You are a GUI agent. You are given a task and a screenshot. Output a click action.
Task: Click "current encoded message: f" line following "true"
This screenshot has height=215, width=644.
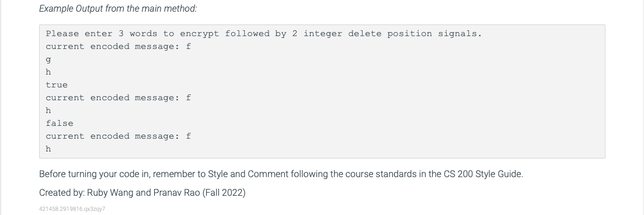(119, 97)
